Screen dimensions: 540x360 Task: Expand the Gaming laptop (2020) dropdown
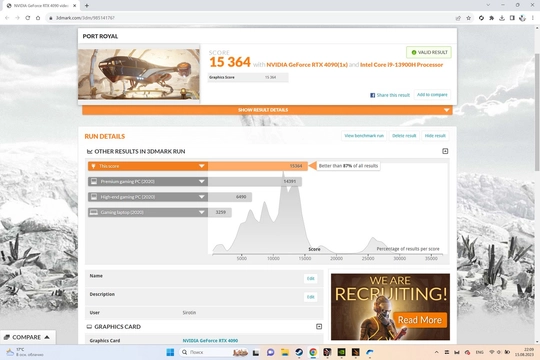[x=201, y=212]
